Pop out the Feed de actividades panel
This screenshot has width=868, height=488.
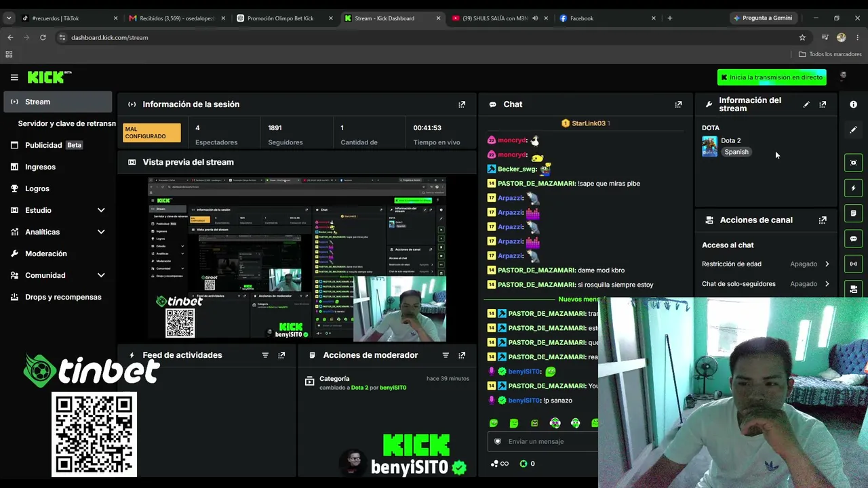click(x=281, y=355)
